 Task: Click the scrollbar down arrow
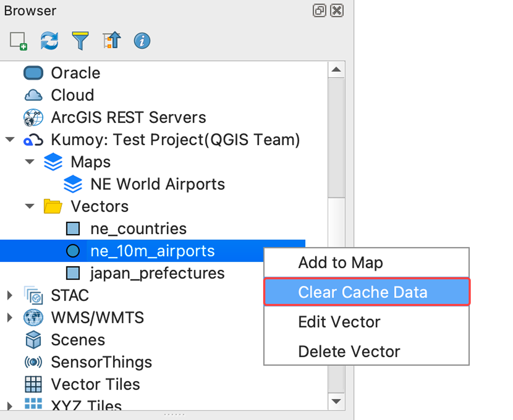(336, 401)
